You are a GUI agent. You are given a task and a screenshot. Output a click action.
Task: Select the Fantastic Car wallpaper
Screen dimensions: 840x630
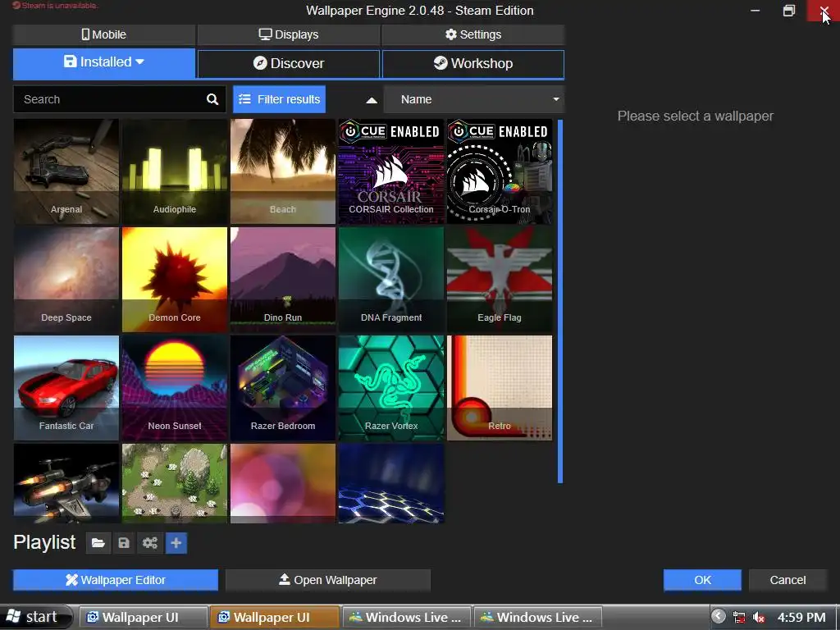click(66, 388)
